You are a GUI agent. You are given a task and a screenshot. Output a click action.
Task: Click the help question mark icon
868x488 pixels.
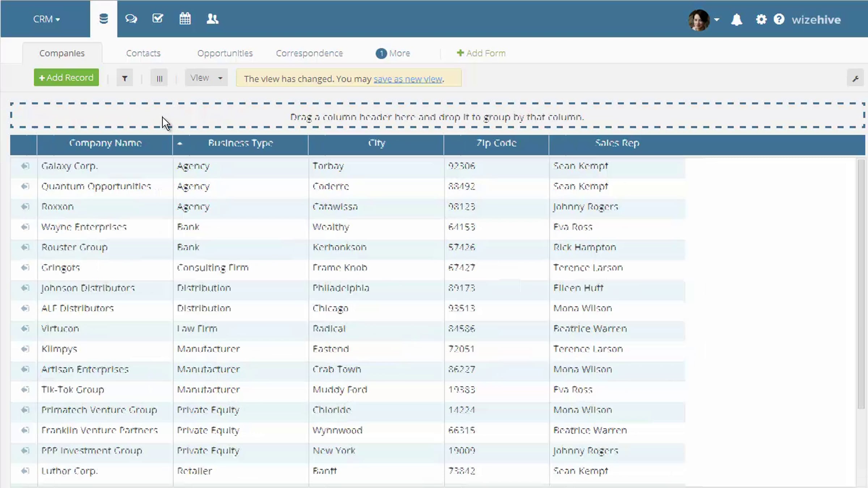pos(779,19)
